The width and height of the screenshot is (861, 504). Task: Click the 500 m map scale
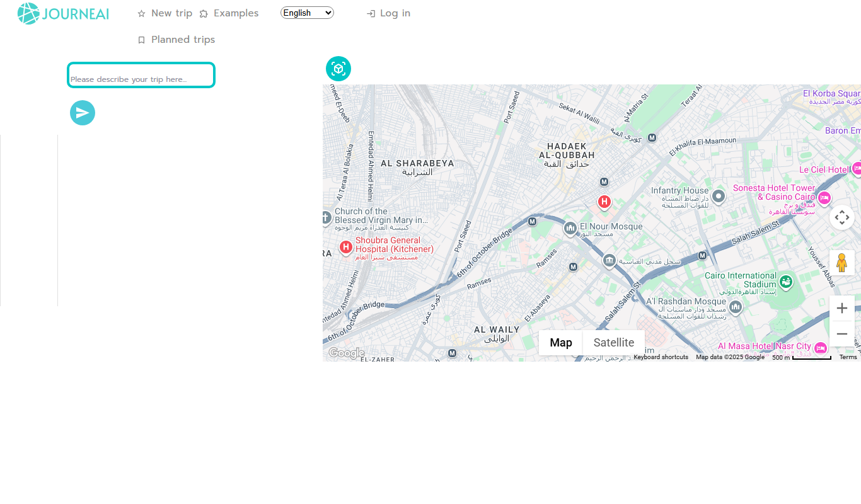801,357
